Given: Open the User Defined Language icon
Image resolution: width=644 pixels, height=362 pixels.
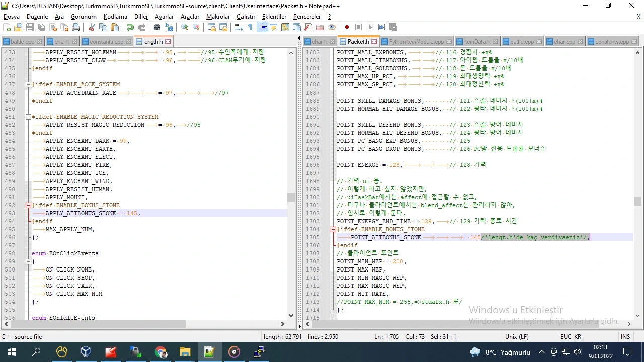Looking at the screenshot, I should pos(274,27).
